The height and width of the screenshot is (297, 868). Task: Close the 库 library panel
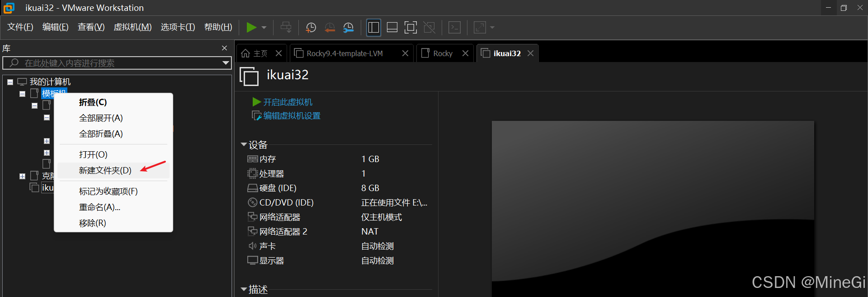(x=224, y=48)
